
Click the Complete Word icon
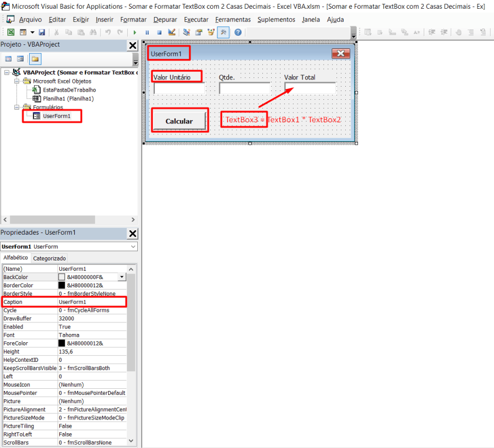[417, 32]
